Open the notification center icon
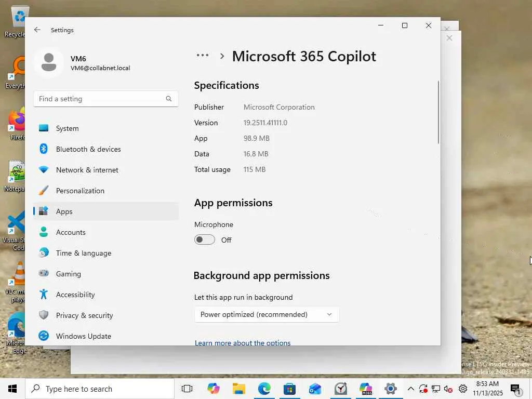 pyautogui.click(x=516, y=390)
